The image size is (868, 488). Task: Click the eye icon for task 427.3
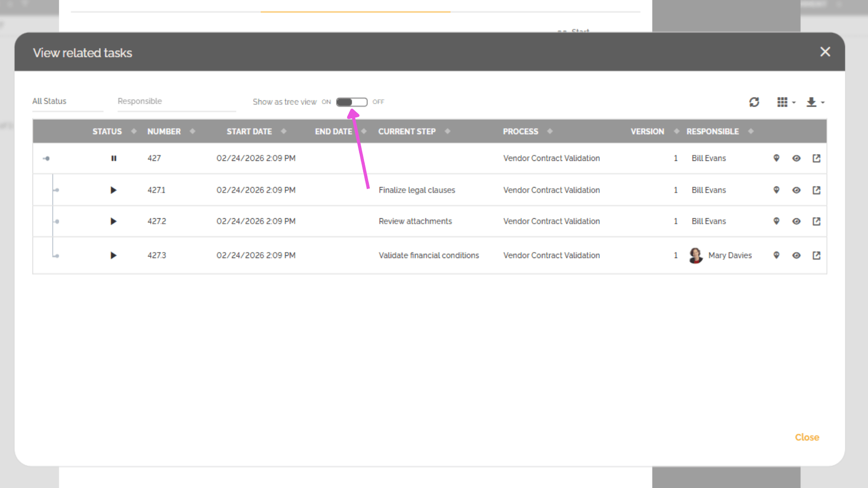(796, 255)
